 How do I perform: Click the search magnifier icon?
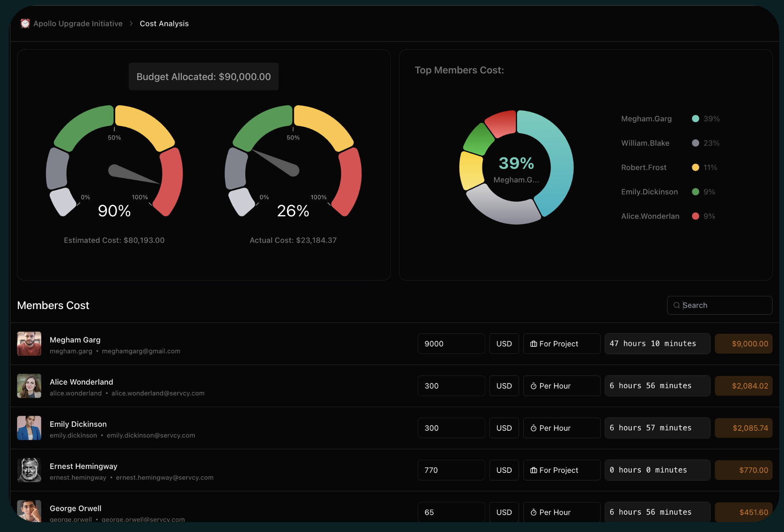676,305
